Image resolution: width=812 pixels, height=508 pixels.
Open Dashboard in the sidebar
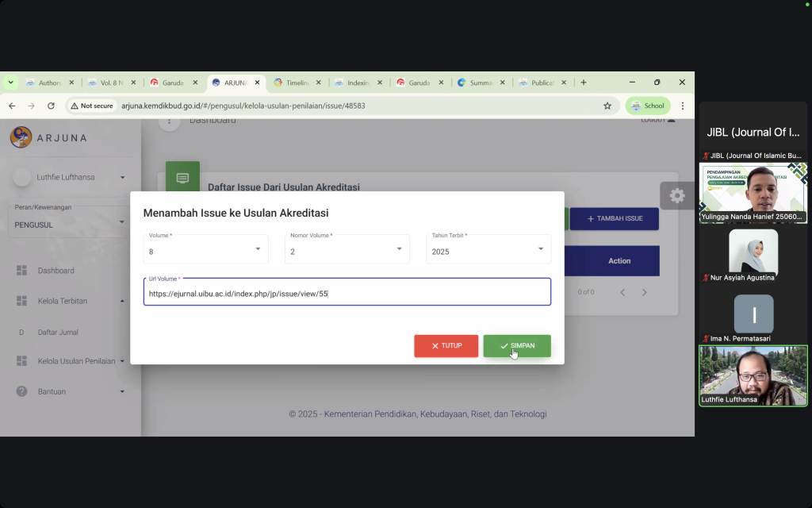tap(56, 271)
